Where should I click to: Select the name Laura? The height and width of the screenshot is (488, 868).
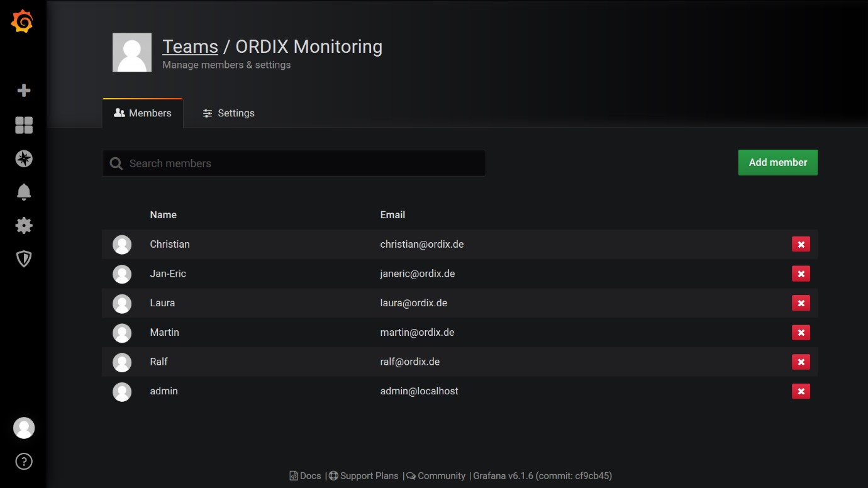pos(162,303)
